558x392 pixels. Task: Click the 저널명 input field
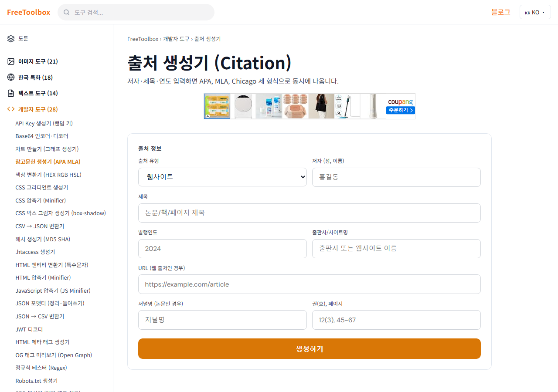(222, 320)
